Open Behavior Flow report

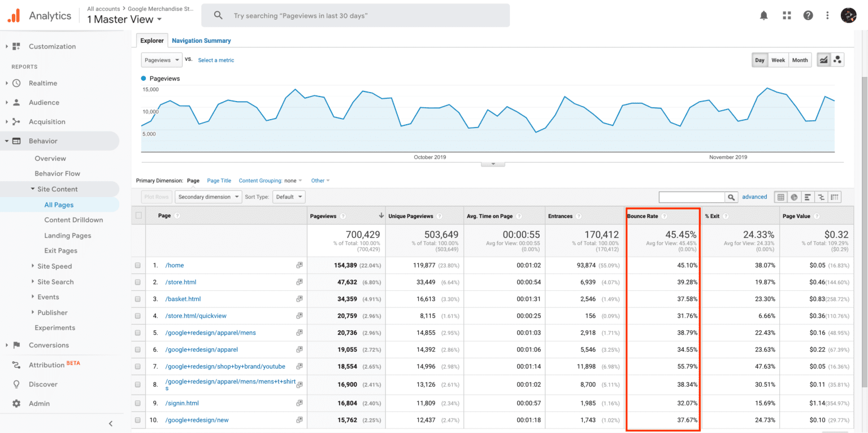coord(57,173)
